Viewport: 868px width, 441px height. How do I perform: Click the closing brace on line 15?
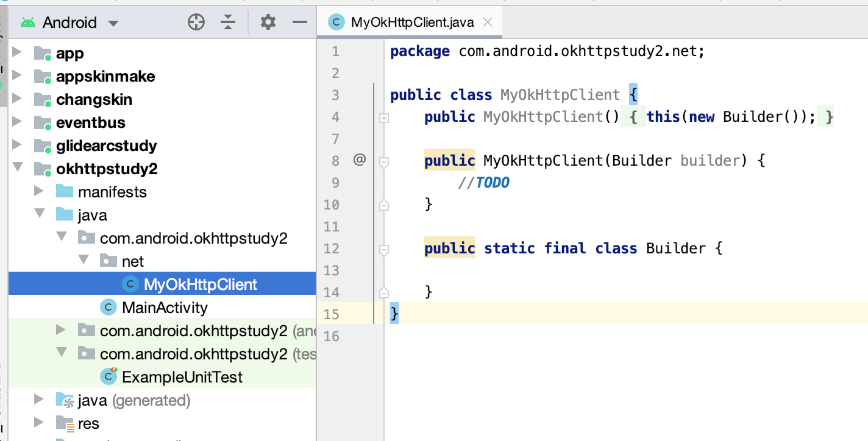(394, 314)
